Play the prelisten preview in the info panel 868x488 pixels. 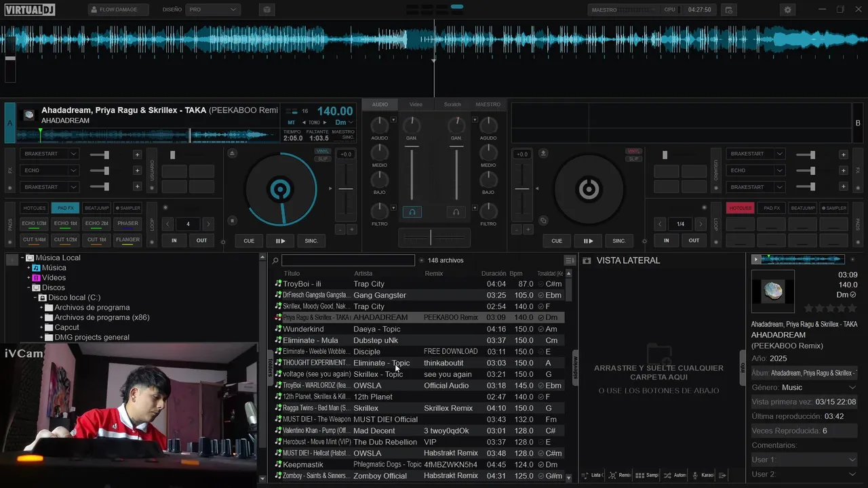[756, 260]
